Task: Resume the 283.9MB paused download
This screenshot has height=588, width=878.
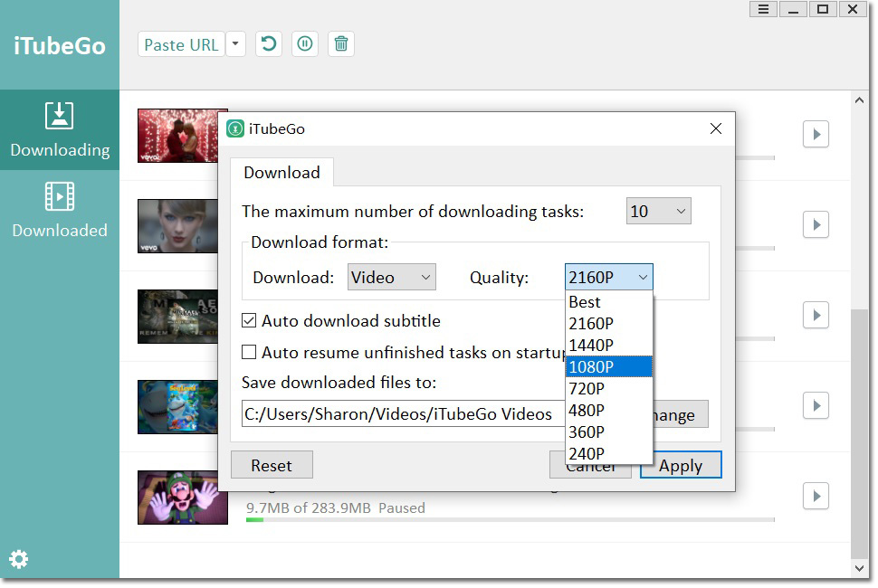Action: [816, 497]
